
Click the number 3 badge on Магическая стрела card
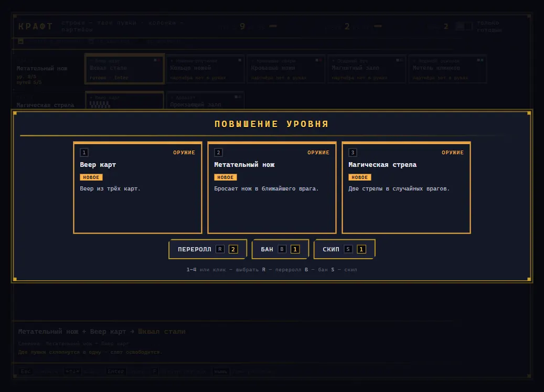[353, 152]
